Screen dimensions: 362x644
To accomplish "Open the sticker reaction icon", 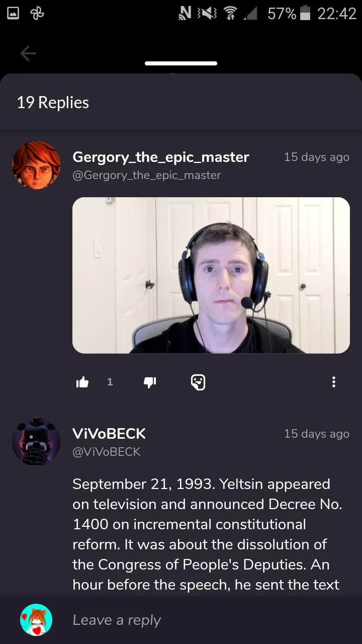I will [x=198, y=382].
